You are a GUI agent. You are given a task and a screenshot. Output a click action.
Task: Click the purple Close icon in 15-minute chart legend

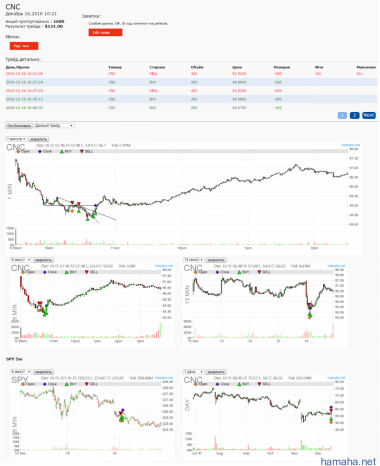[x=217, y=272]
